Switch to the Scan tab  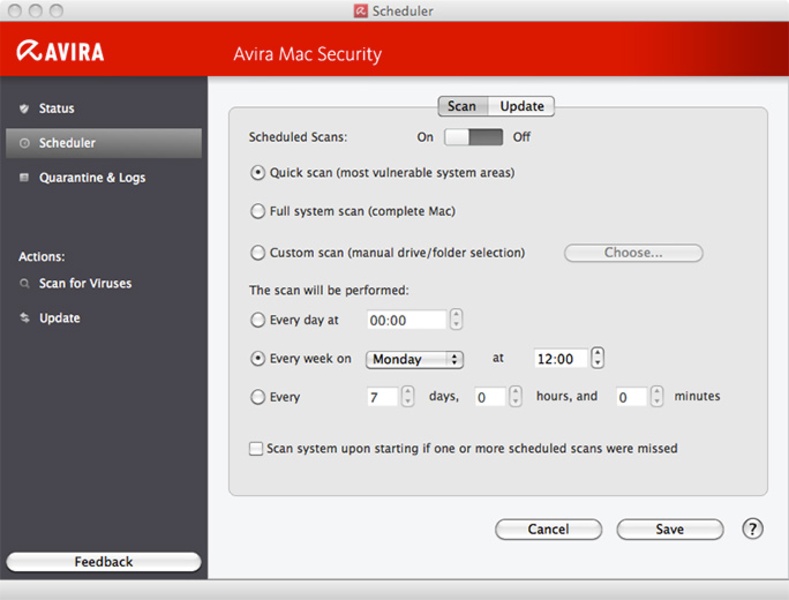(x=462, y=106)
